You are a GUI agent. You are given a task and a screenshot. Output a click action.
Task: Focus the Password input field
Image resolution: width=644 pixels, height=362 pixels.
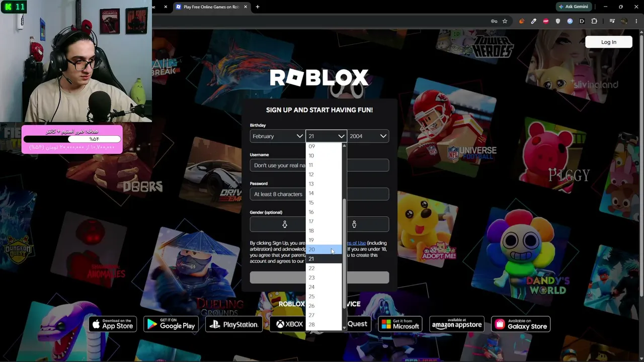(319, 194)
